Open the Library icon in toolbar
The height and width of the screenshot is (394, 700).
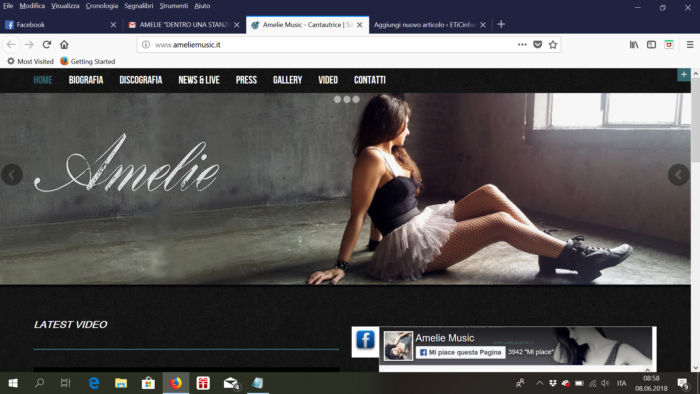(634, 45)
